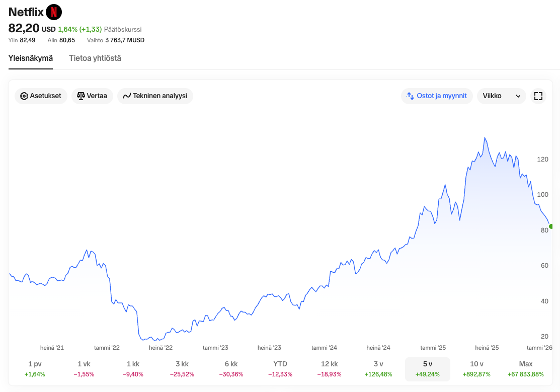The image size is (560, 392).
Task: Click the tammi '23 axis label
Action: click(215, 348)
